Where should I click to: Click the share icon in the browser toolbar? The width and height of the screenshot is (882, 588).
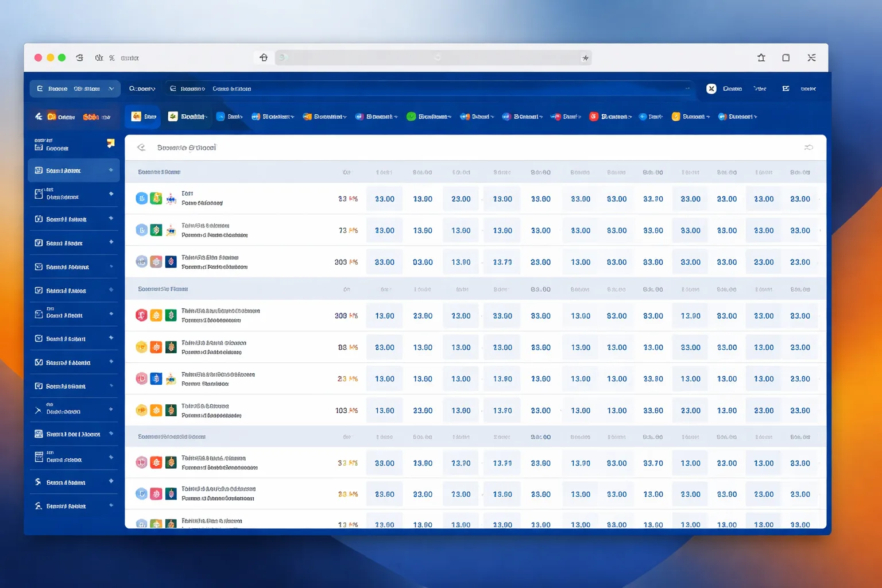click(x=761, y=57)
